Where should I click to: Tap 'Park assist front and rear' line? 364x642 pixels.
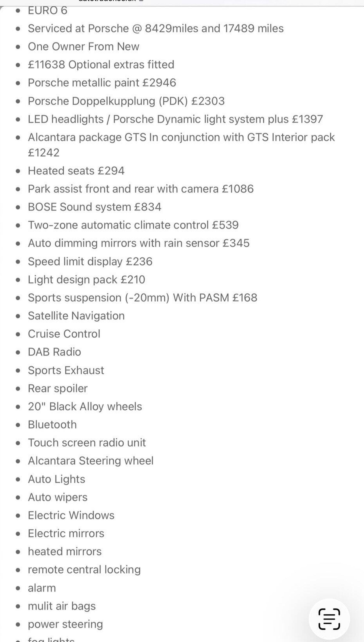(x=141, y=189)
